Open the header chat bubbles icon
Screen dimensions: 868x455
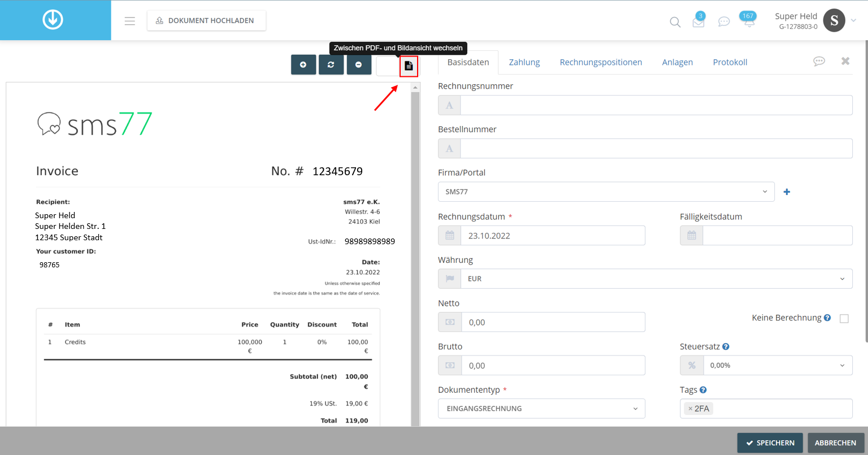click(724, 22)
